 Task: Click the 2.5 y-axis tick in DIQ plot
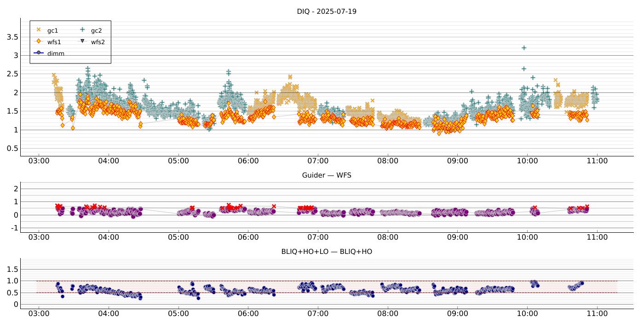(x=12, y=74)
